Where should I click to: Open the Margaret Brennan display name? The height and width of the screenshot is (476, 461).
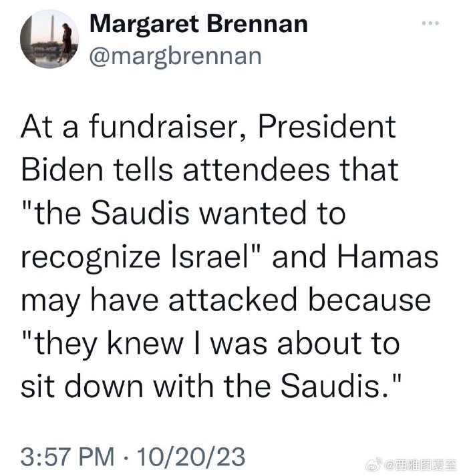pyautogui.click(x=198, y=25)
